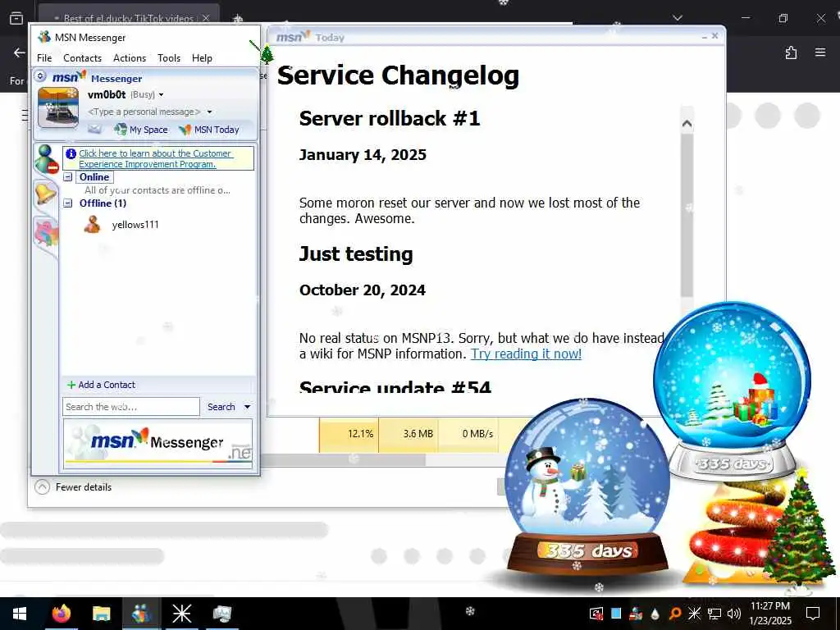The image size is (840, 630).
Task: Select the alerts bell tab
Action: coord(45,192)
